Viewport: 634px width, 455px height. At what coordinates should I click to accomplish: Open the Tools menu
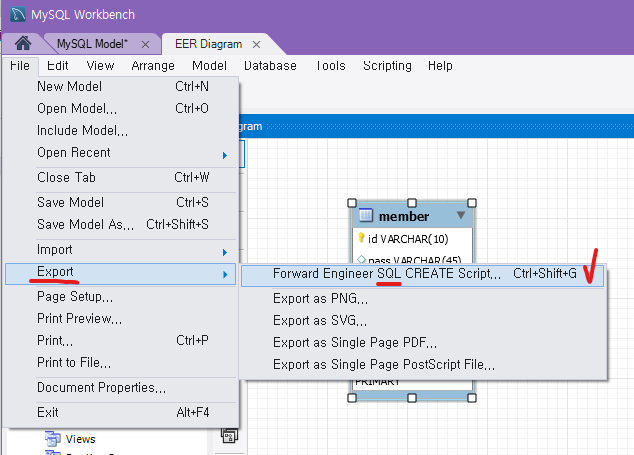coord(330,66)
